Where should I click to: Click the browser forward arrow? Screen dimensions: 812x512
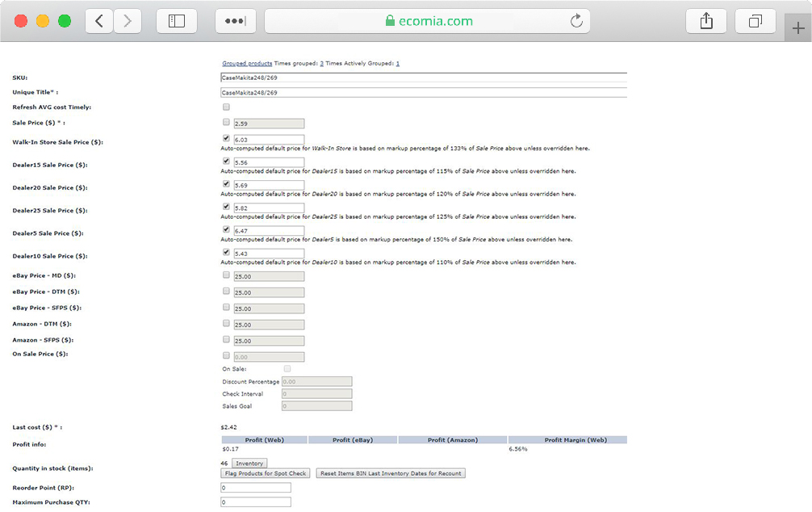click(x=127, y=22)
